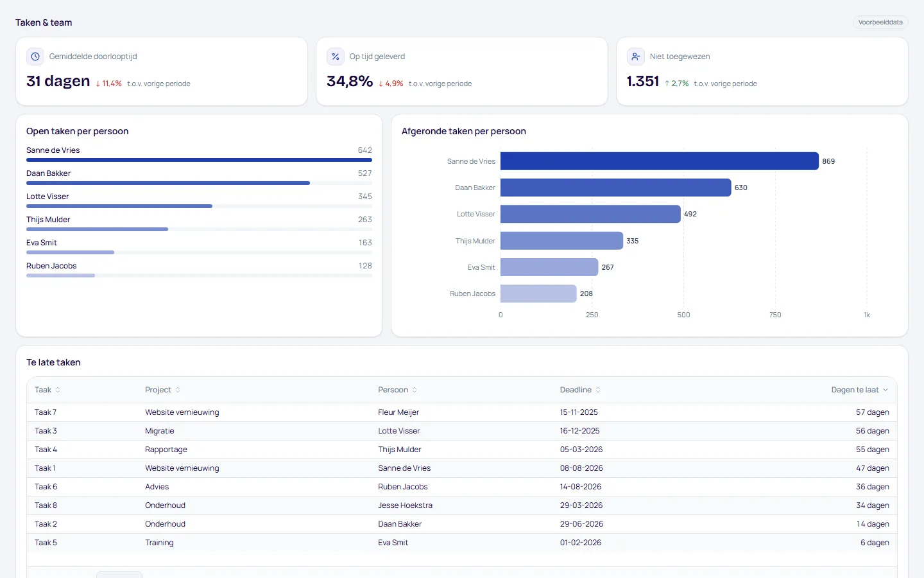924x578 pixels.
Task: Select the Taak 3 table cell
Action: pos(46,431)
